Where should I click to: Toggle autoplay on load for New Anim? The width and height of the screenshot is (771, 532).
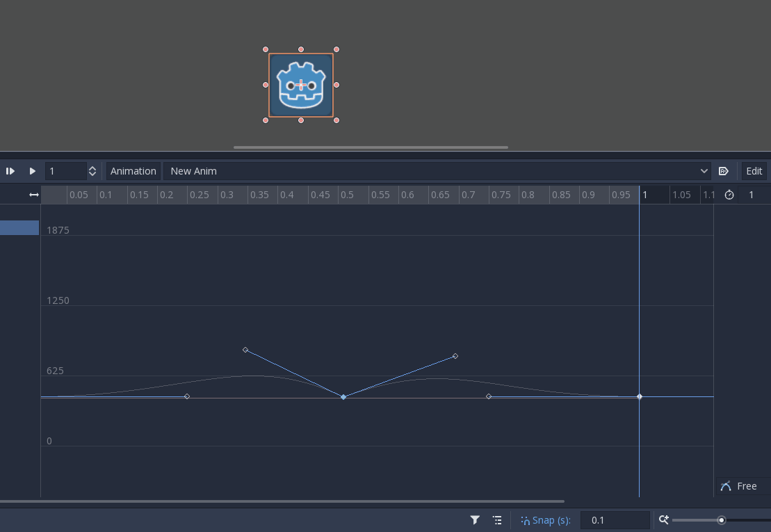tap(724, 170)
